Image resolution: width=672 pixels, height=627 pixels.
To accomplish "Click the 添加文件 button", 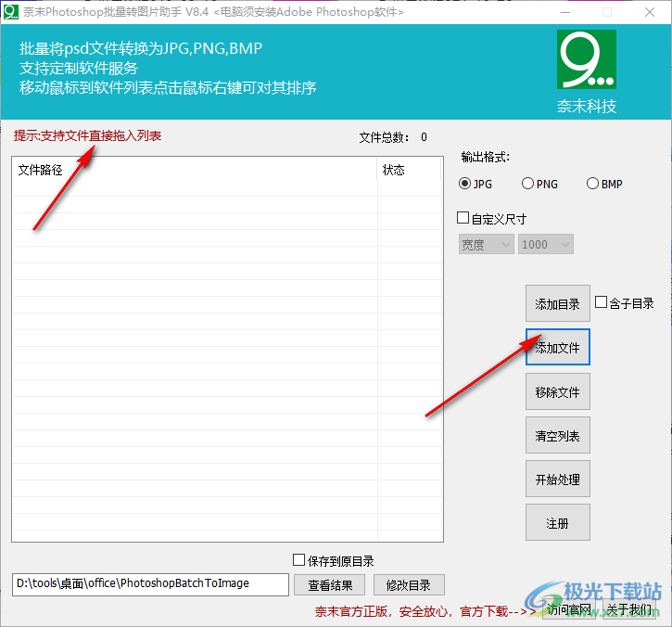I will 558,348.
